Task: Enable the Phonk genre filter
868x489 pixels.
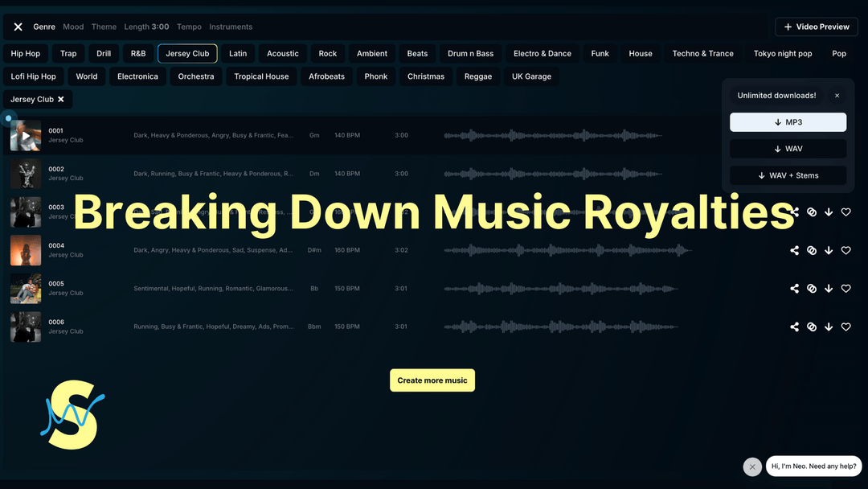Action: 375,76
